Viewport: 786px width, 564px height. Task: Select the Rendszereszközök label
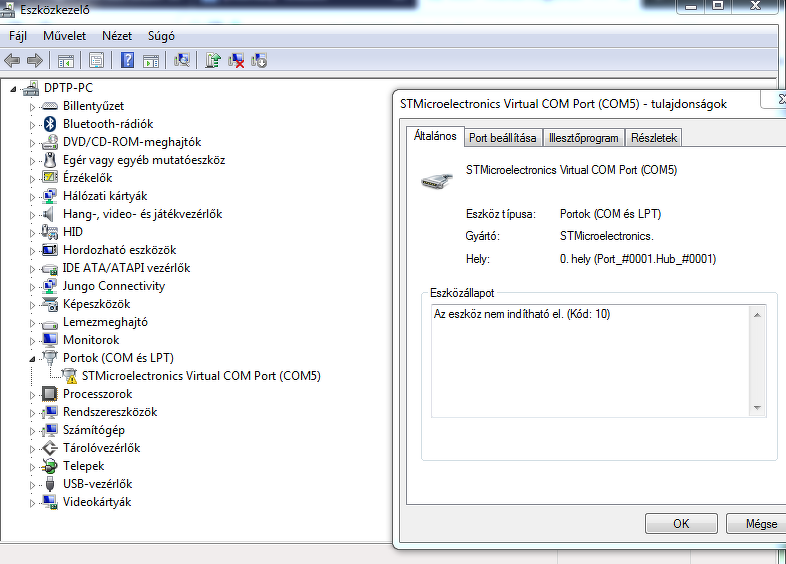[110, 412]
